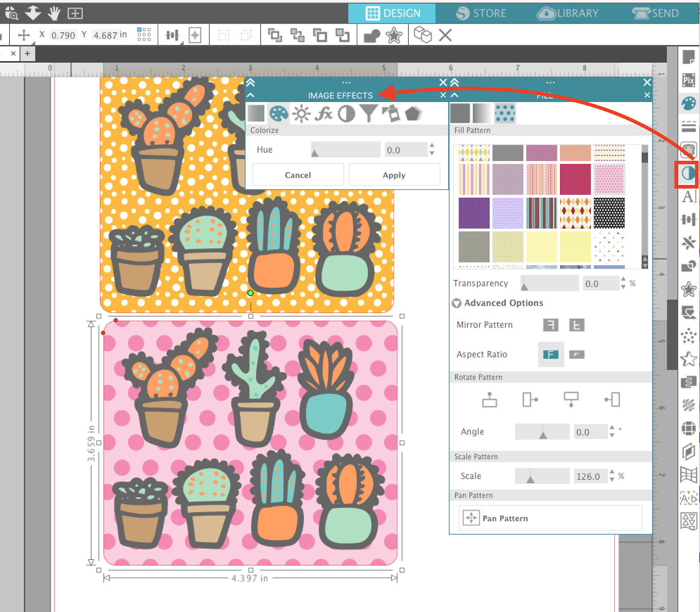Collapse the Advanced Options section

point(456,303)
